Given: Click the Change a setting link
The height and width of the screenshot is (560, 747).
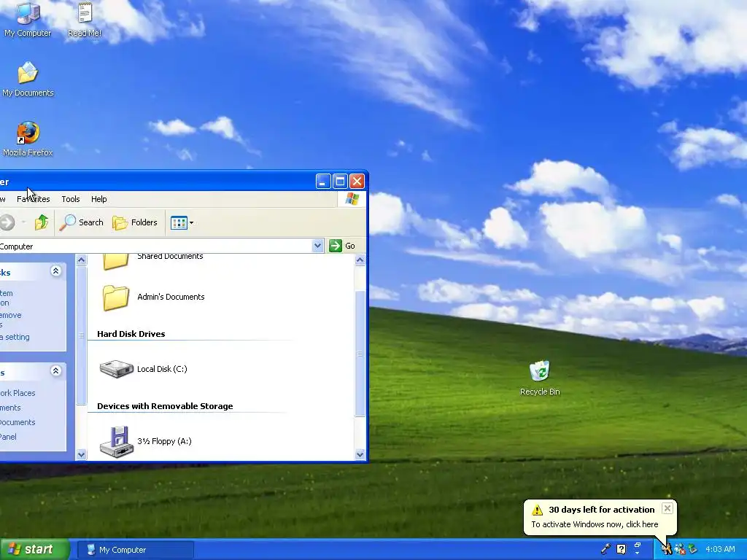Looking at the screenshot, I should pos(15,337).
